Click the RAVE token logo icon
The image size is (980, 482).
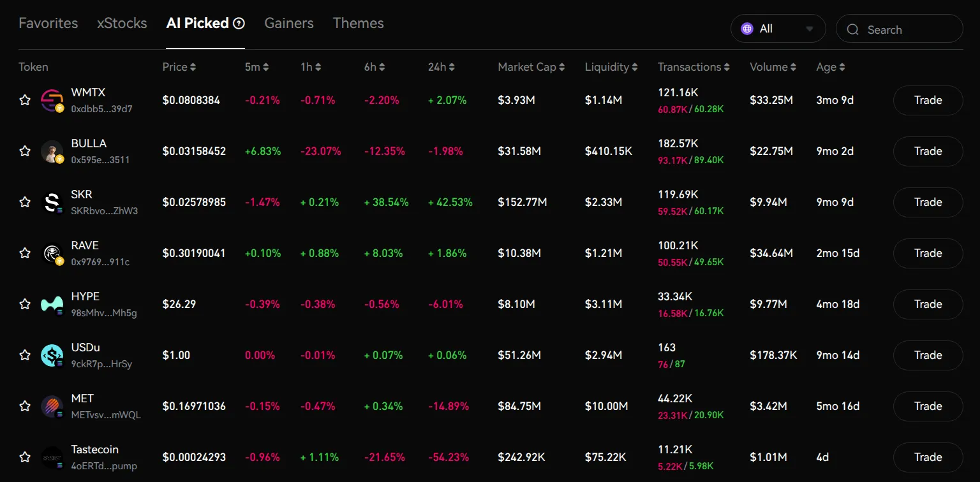52,253
